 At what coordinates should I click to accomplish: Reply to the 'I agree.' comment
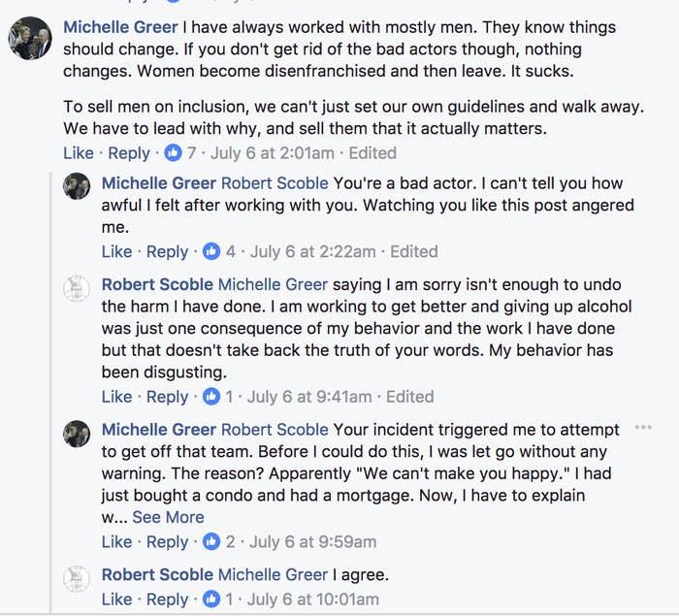click(x=167, y=600)
